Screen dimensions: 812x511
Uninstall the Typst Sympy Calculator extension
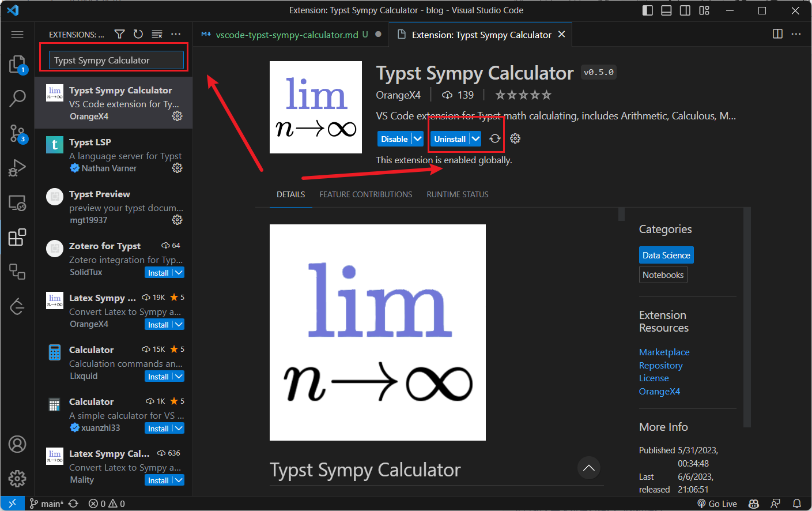pyautogui.click(x=451, y=138)
